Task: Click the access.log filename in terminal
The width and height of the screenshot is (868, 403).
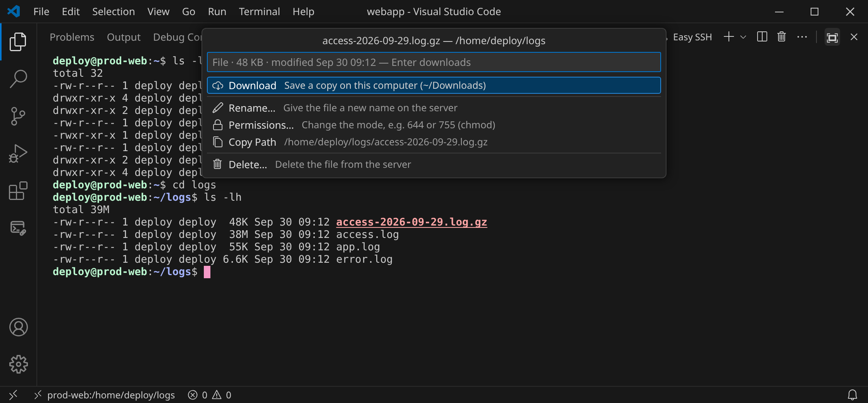Action: point(367,234)
